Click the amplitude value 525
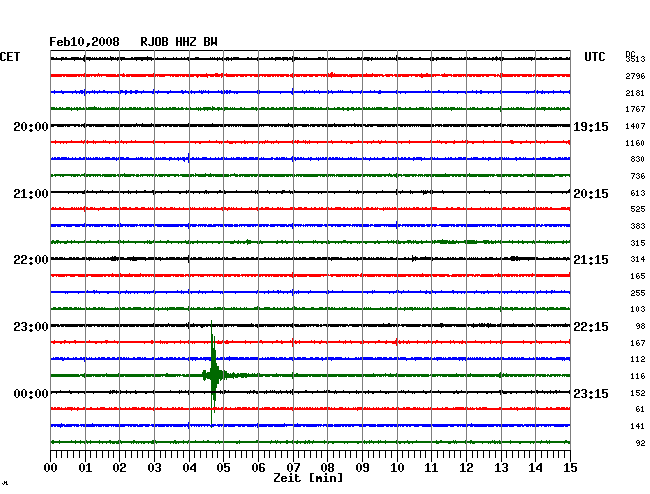The width and height of the screenshot is (650, 494). (x=638, y=210)
